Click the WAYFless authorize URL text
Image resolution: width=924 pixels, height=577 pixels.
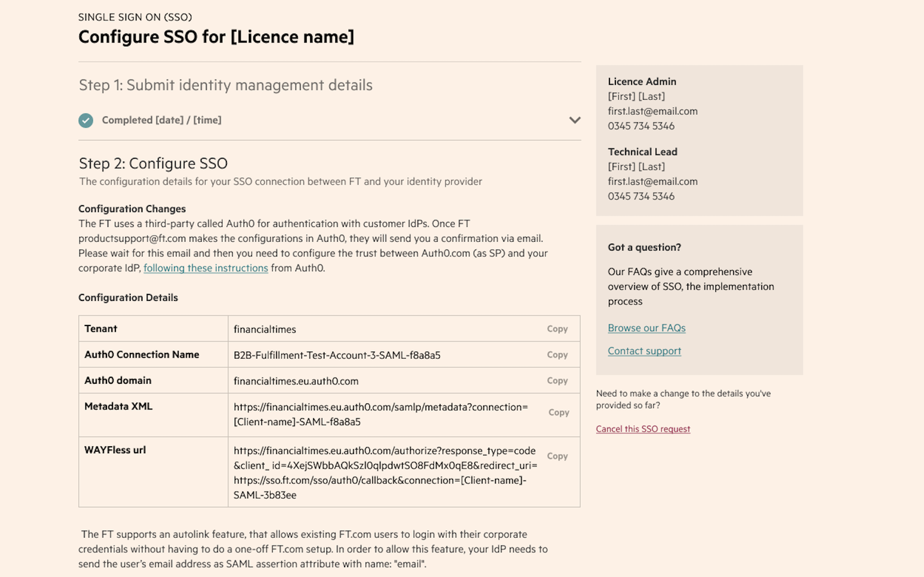pyautogui.click(x=384, y=473)
